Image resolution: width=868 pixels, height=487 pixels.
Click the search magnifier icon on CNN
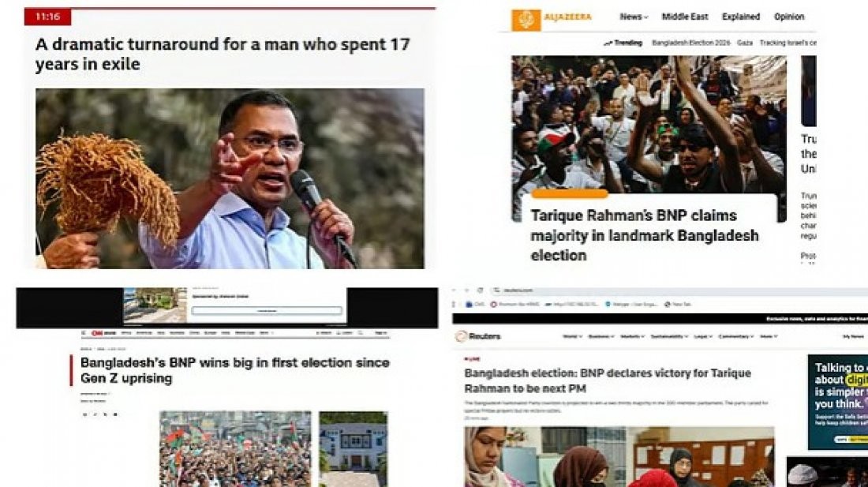(360, 333)
